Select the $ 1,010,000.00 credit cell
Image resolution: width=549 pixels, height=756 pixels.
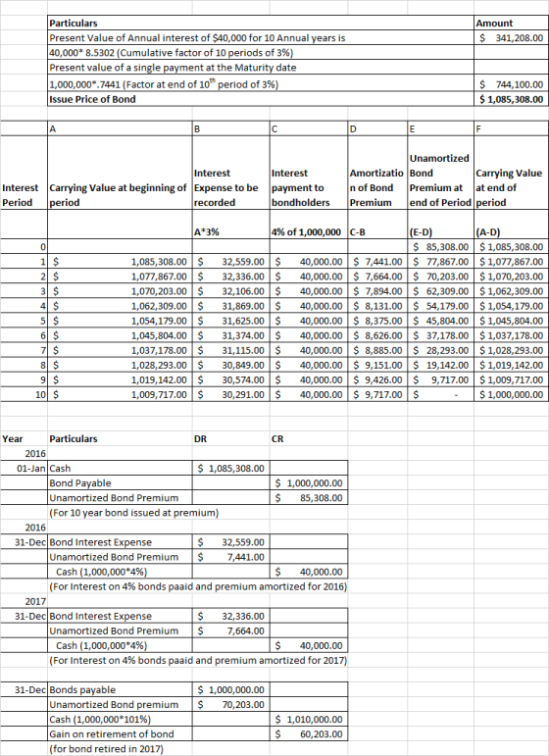309,720
